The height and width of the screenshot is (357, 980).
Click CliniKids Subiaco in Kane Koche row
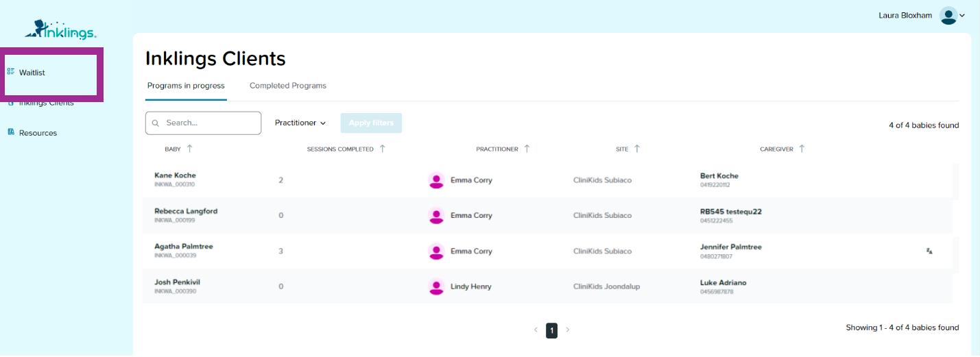[602, 180]
